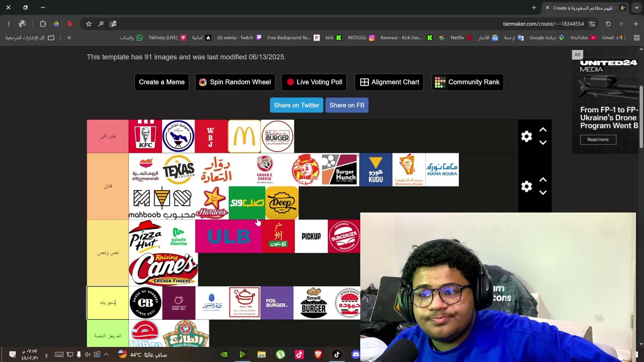
Task: Pick the Chuck E. Cheese logo
Action: point(265,169)
